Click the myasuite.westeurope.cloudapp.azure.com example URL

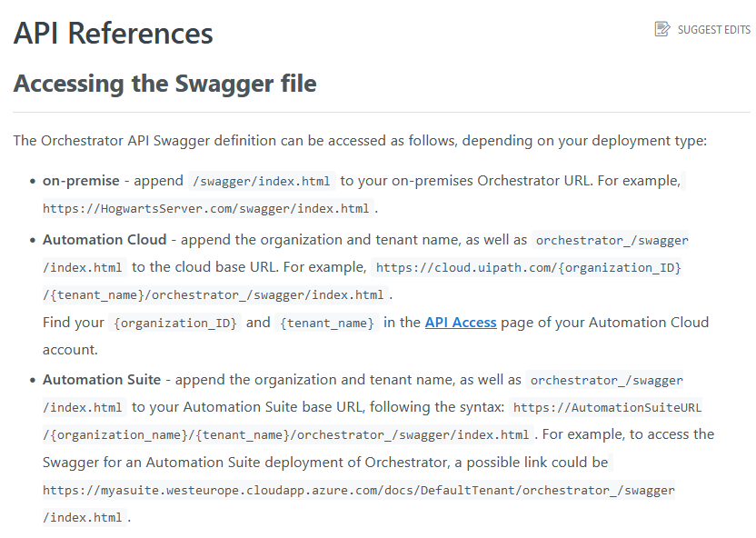coord(358,491)
